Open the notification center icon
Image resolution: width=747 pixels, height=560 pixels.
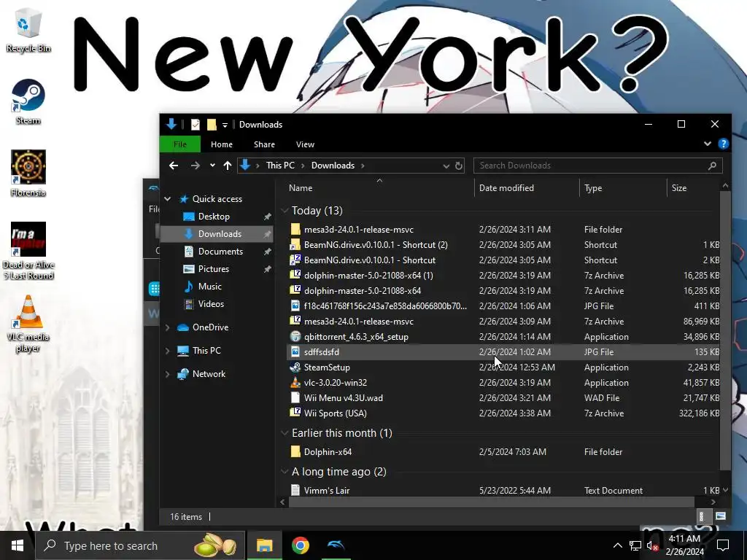point(723,545)
